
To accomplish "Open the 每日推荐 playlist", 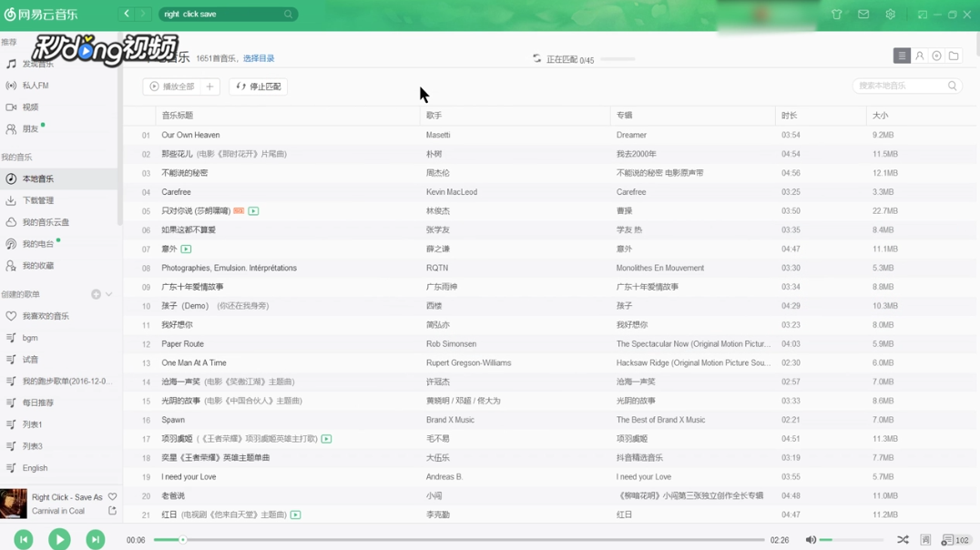I will (x=59, y=402).
